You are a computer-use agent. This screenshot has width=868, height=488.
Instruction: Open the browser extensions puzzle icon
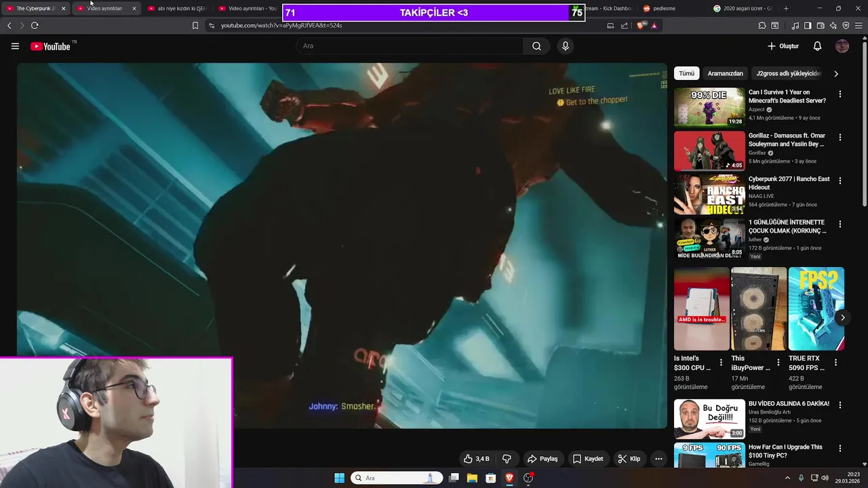762,26
